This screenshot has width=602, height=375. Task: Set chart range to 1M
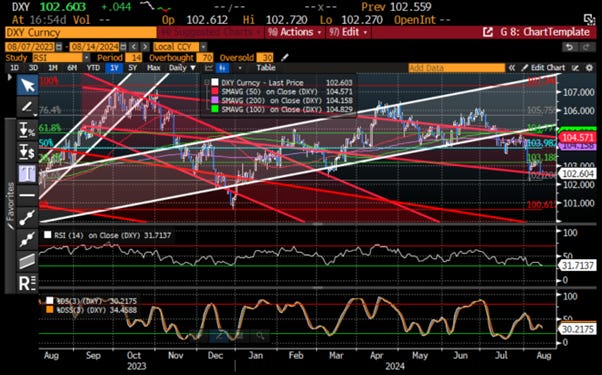(x=53, y=68)
